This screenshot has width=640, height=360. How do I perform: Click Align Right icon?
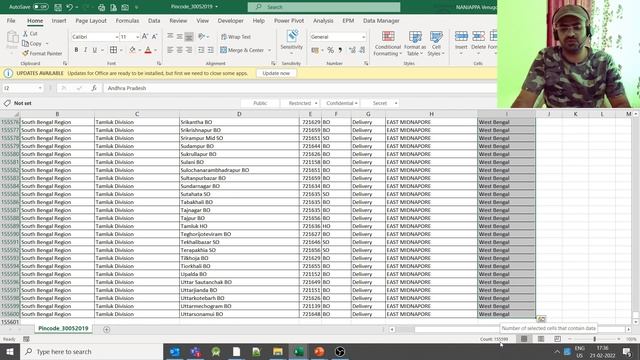coord(189,50)
